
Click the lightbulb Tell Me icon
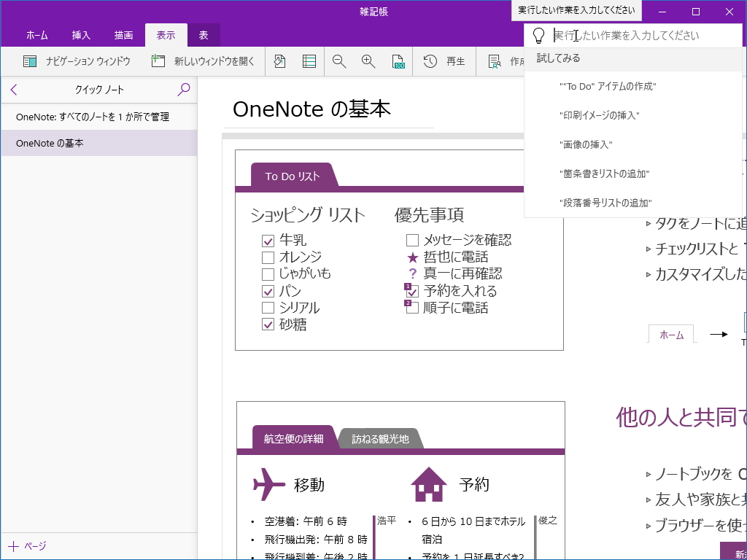pyautogui.click(x=538, y=35)
